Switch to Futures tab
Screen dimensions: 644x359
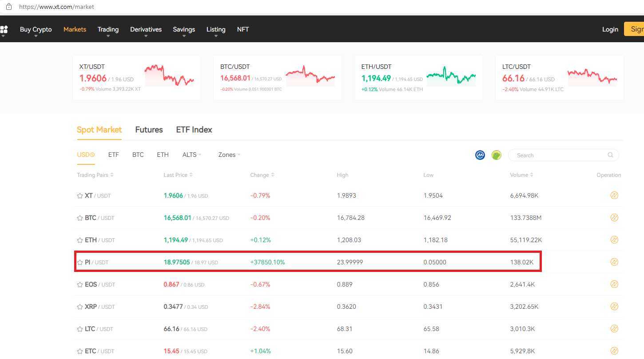pos(149,130)
